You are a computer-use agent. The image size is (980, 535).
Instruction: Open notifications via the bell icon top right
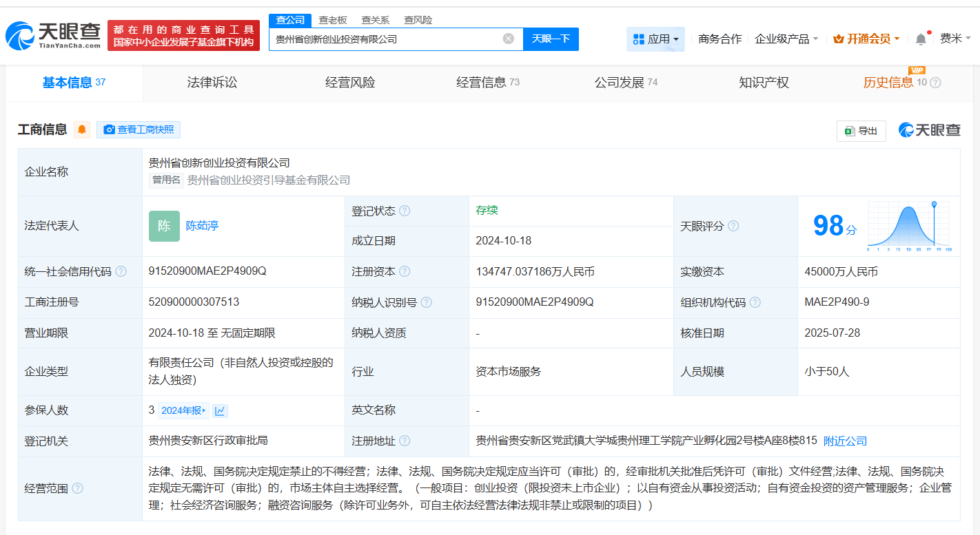[920, 39]
